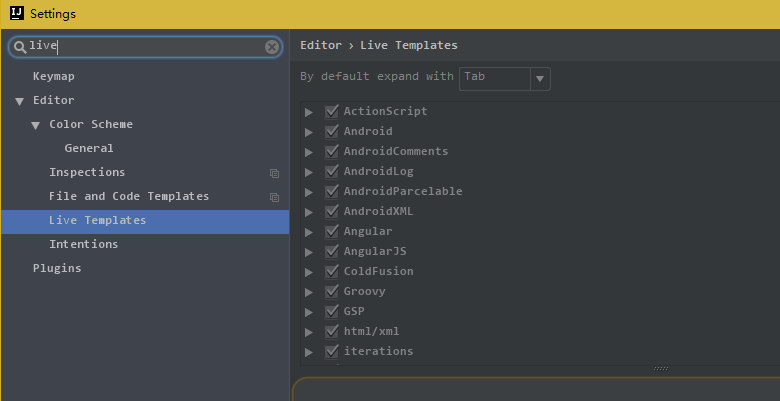Click the IntelliJ logo in the title bar
This screenshot has width=780, height=401.
coord(16,14)
